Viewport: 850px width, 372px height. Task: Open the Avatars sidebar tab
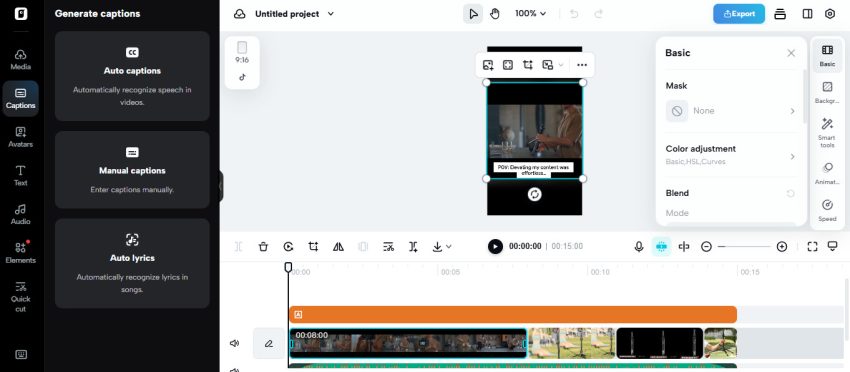pos(21,137)
